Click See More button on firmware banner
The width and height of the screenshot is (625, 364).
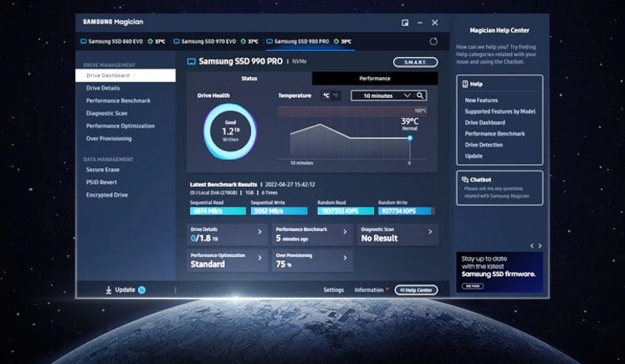point(473,286)
